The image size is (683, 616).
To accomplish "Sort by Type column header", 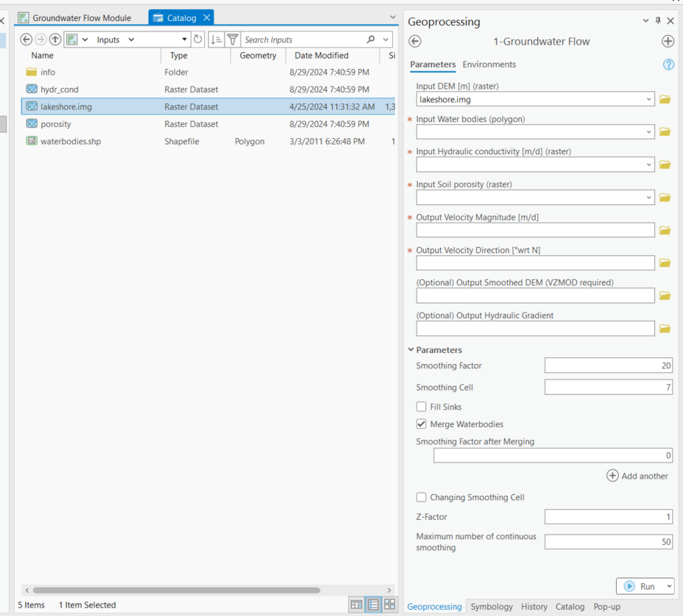I will pyautogui.click(x=179, y=55).
